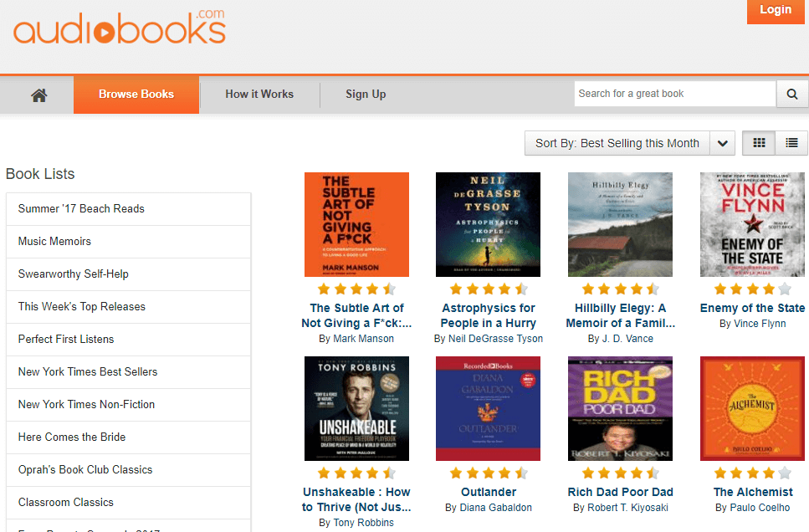Open Enemy of the State cover
The height and width of the screenshot is (532, 809).
(x=752, y=224)
